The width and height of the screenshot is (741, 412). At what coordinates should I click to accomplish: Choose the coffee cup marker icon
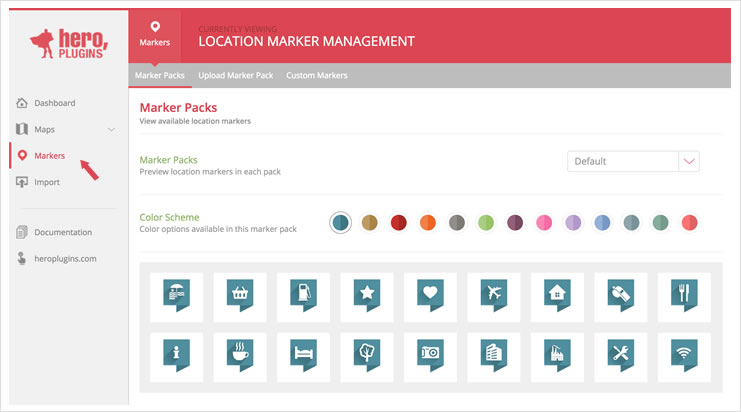239,355
